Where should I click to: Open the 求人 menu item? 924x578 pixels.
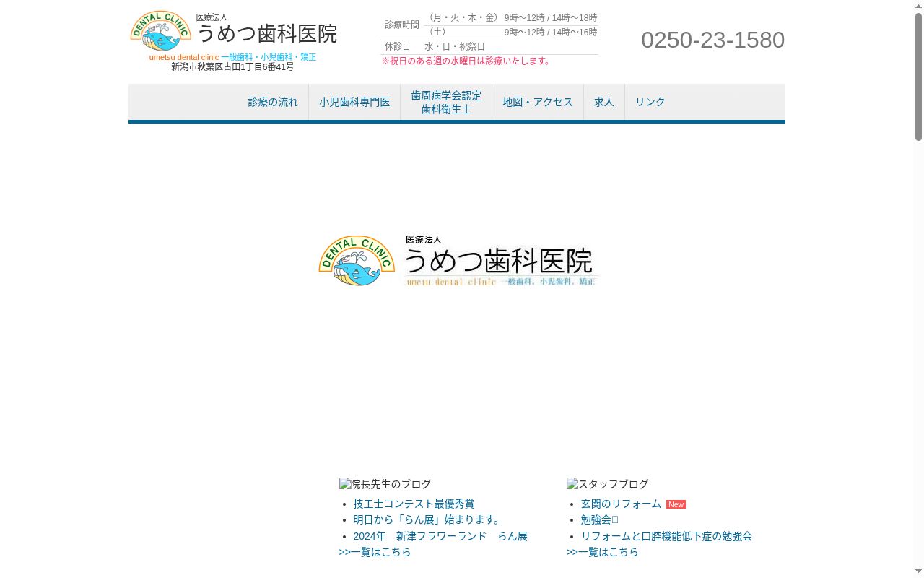tap(604, 102)
